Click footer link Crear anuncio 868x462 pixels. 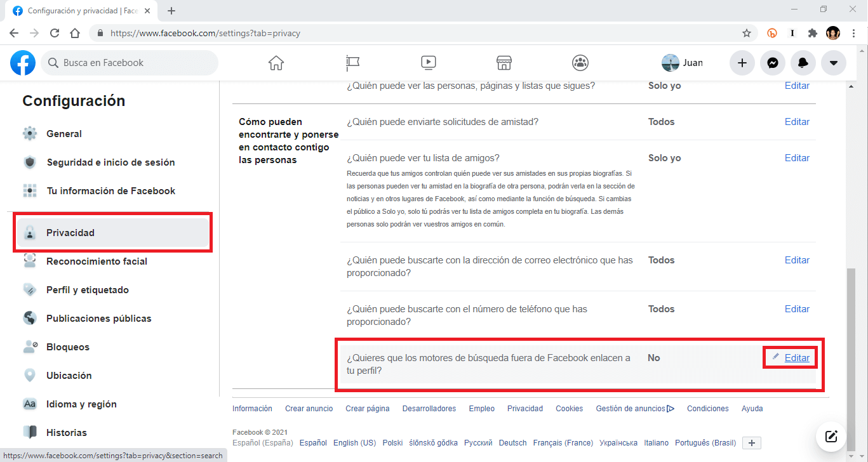309,409
